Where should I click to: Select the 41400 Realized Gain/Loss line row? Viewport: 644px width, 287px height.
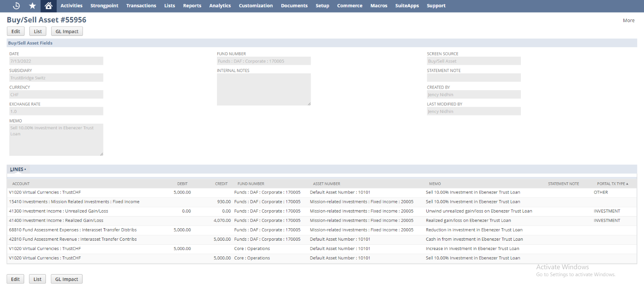pyautogui.click(x=56, y=221)
